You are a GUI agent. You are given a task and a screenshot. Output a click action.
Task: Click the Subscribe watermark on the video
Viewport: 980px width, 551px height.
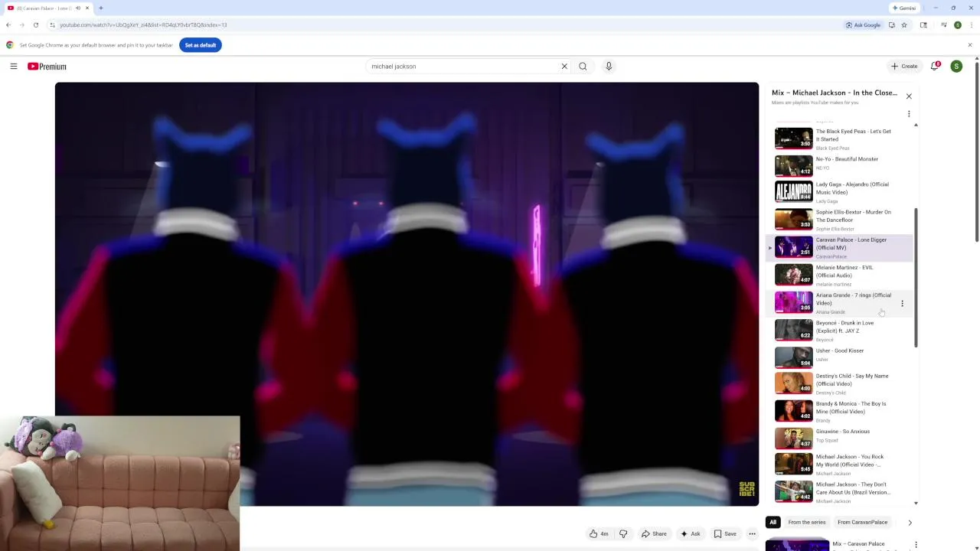coord(746,489)
